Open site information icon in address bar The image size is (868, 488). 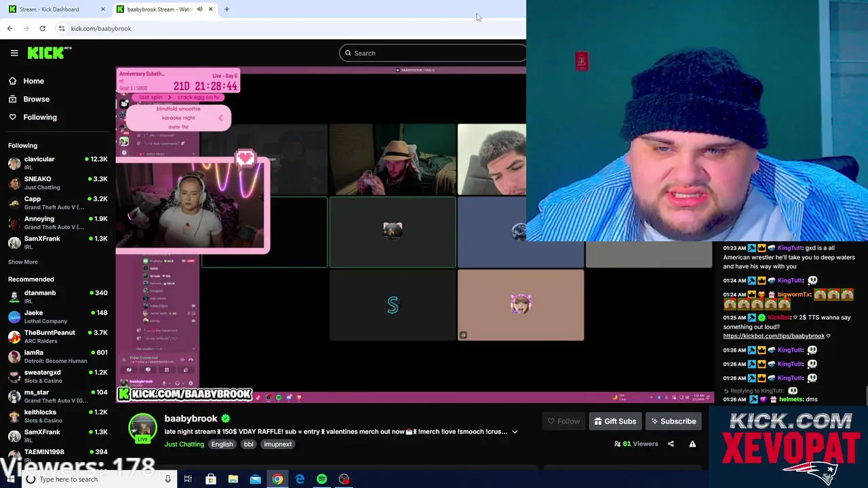[61, 28]
